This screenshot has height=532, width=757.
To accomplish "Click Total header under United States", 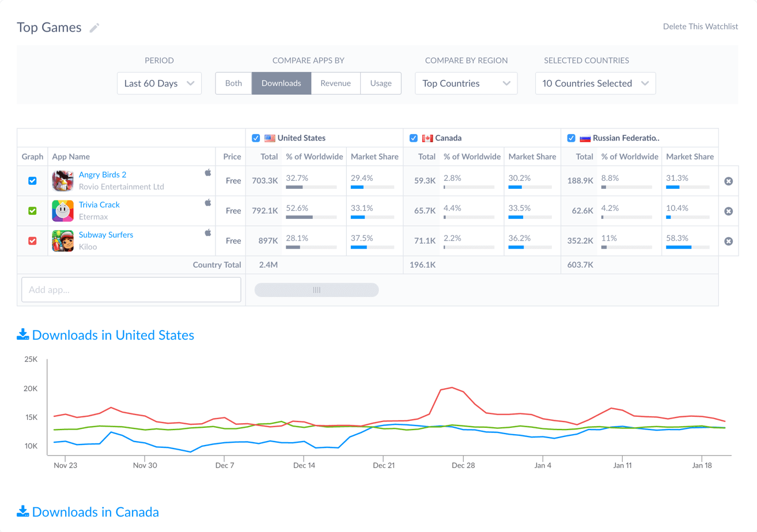I will coord(270,157).
